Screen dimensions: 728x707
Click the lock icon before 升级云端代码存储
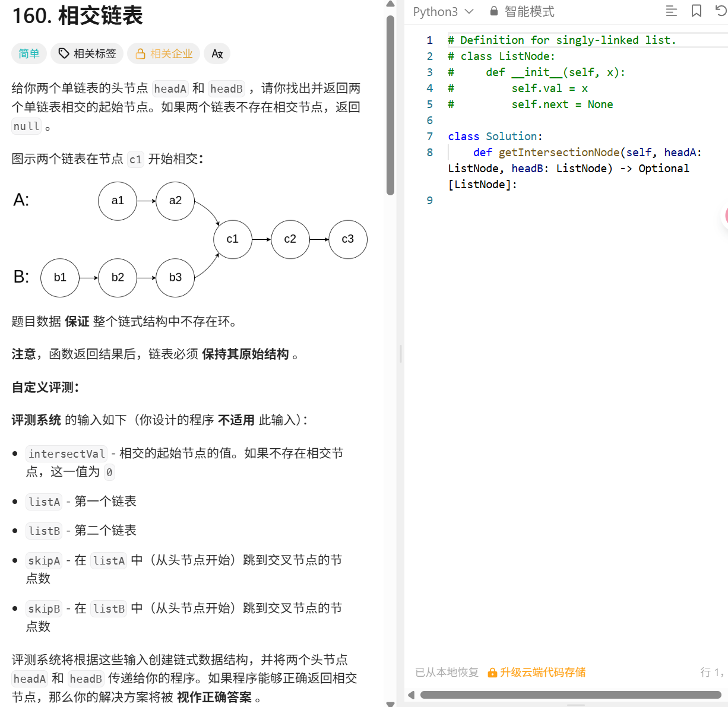pos(492,673)
